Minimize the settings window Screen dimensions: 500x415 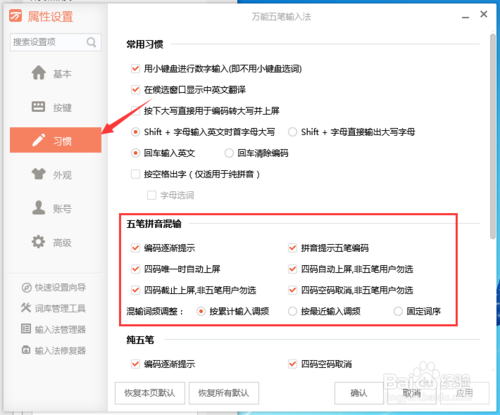pos(466,16)
